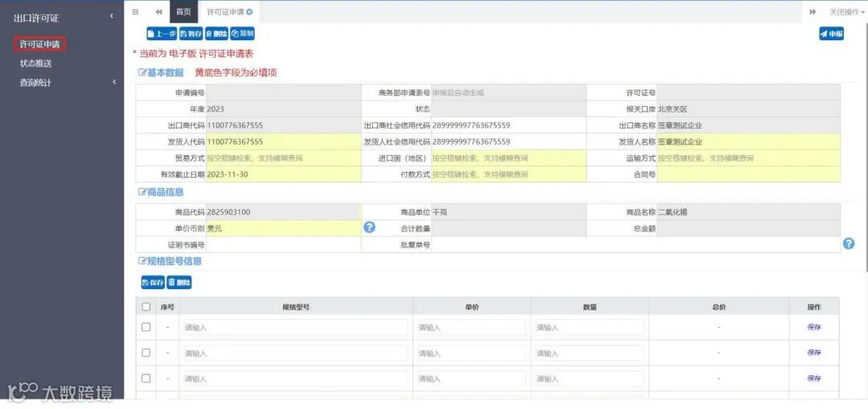Open 状态推送 in the sidebar
The width and height of the screenshot is (868, 409).
click(36, 63)
